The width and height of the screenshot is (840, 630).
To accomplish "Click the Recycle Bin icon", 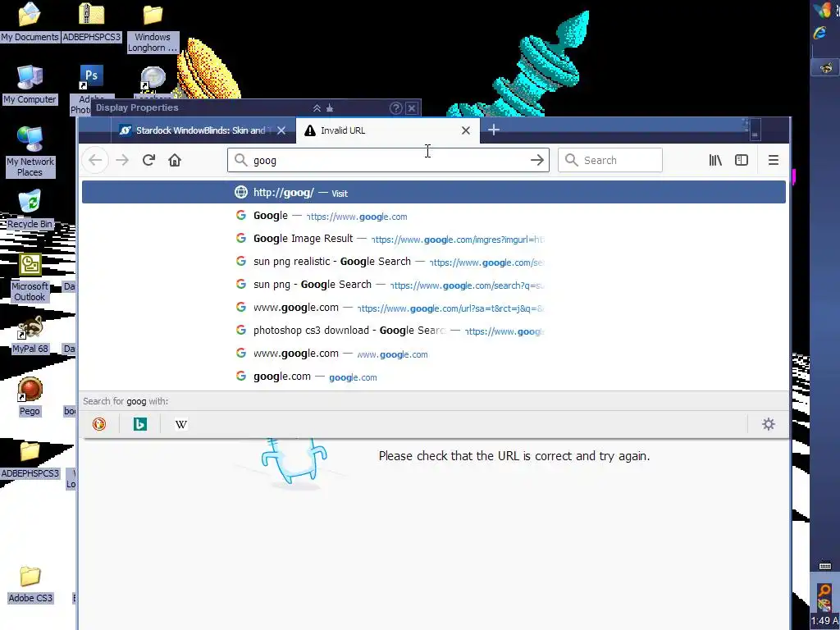I will (x=30, y=209).
